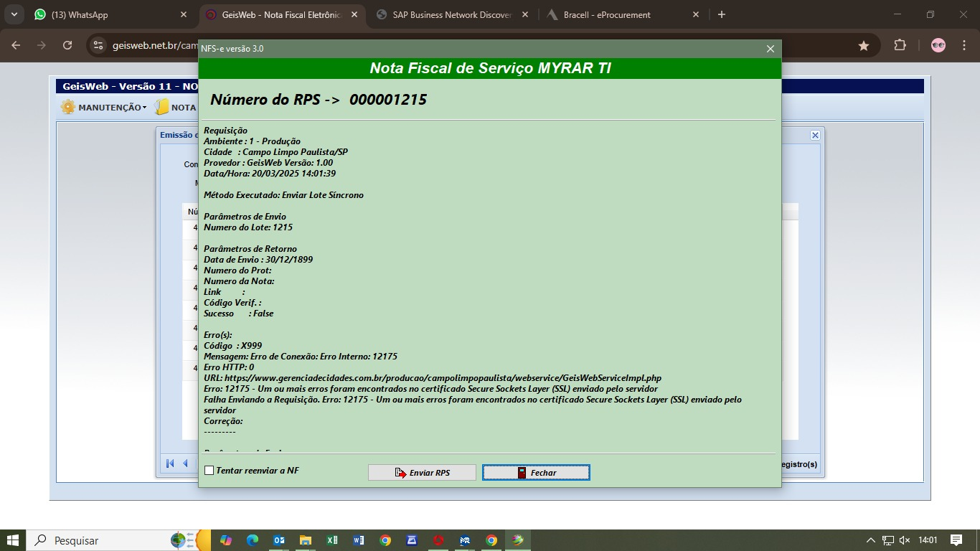Viewport: 980px width, 551px height.
Task: Click the Enviar RPS button
Action: 422,473
